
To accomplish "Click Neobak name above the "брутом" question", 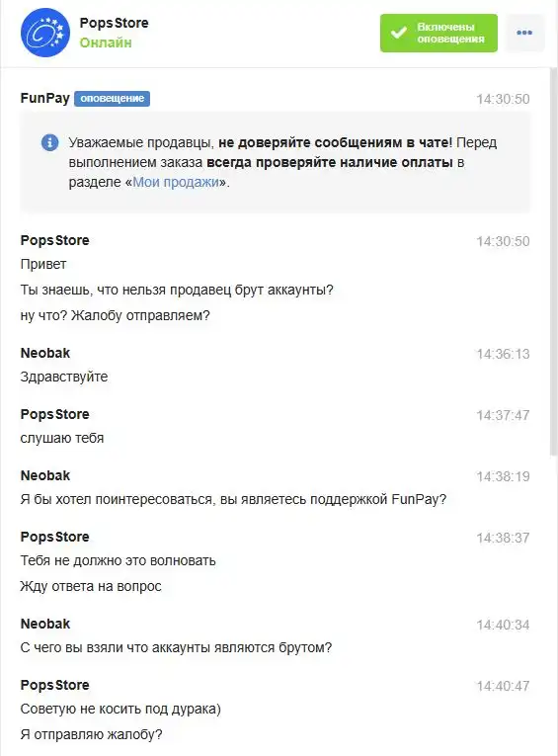I will (x=45, y=624).
